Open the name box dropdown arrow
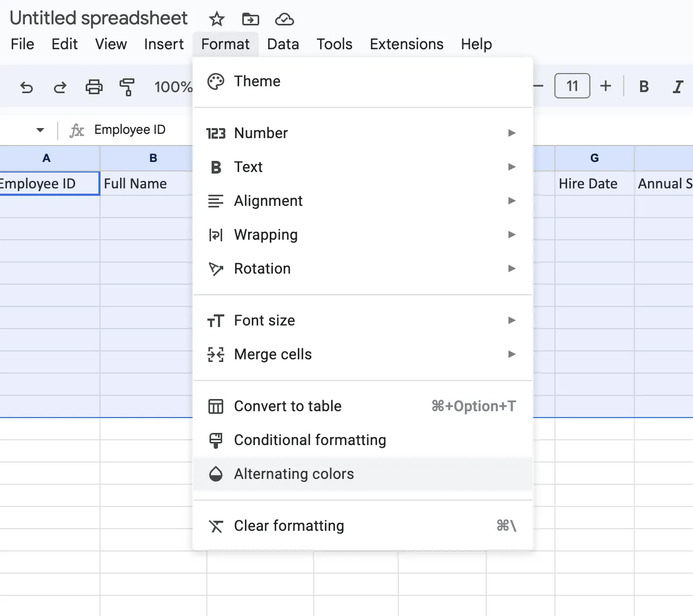The height and width of the screenshot is (616, 693). click(40, 130)
